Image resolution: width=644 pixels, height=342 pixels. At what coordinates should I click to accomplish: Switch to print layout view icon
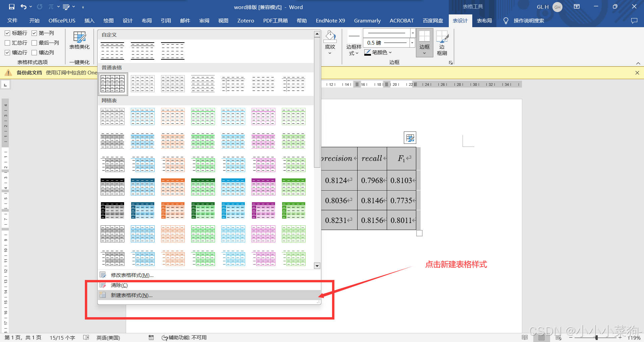(541, 337)
